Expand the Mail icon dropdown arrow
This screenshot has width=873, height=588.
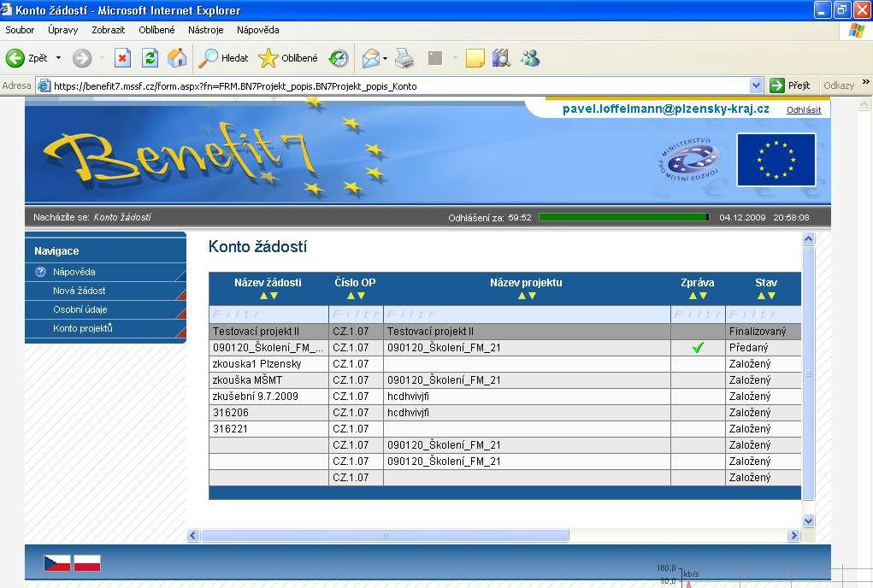tap(385, 58)
